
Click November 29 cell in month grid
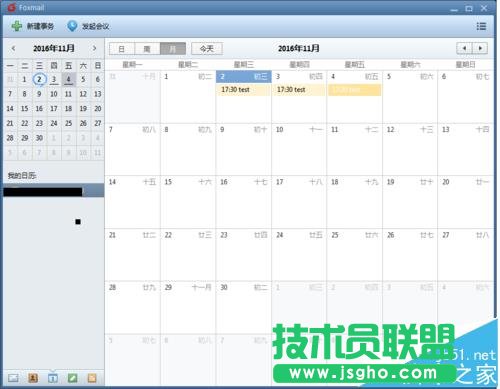[188, 307]
